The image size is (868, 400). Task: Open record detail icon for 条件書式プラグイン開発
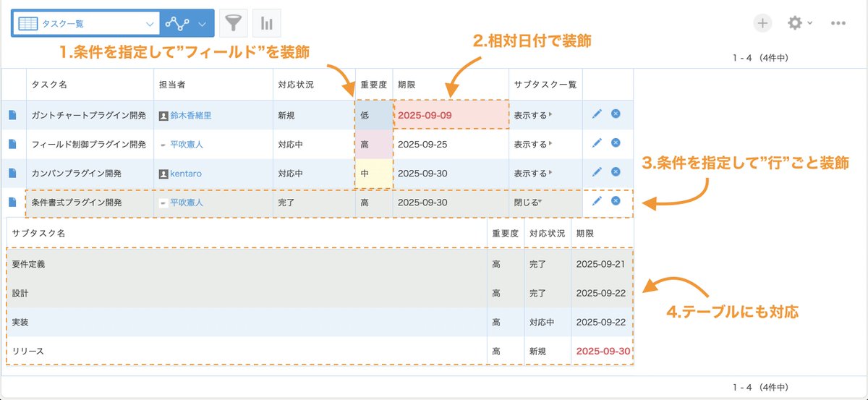coord(12,203)
